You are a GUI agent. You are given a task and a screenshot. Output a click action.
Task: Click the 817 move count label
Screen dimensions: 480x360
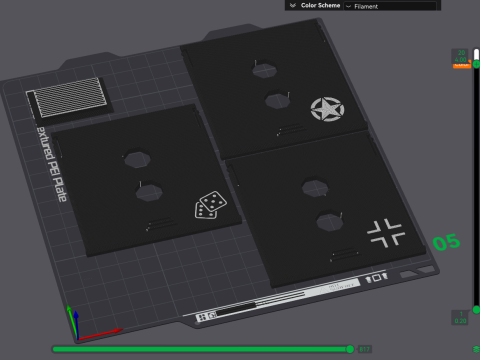coord(365,349)
